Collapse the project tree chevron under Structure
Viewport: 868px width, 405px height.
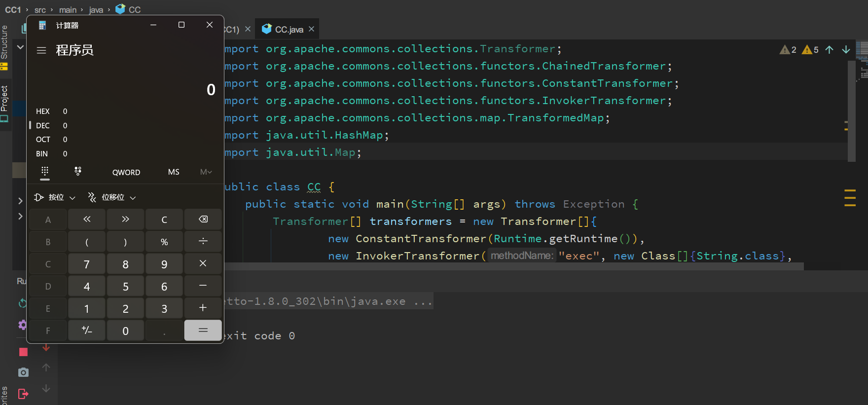20,47
